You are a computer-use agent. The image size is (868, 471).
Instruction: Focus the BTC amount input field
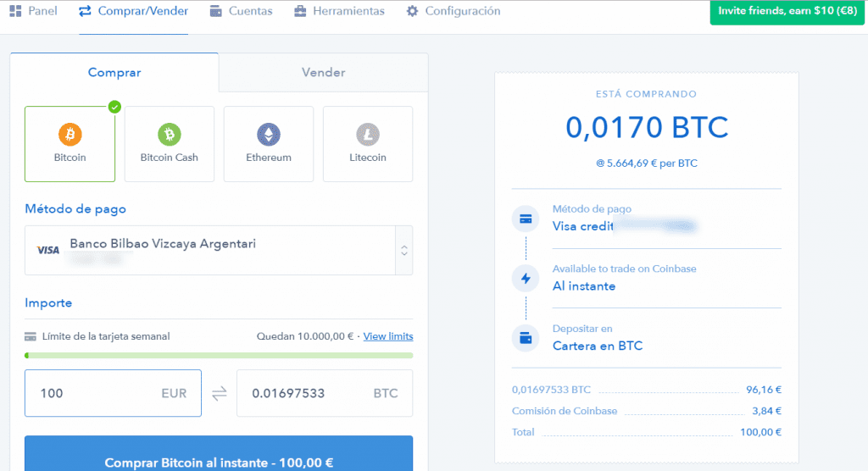(325, 393)
